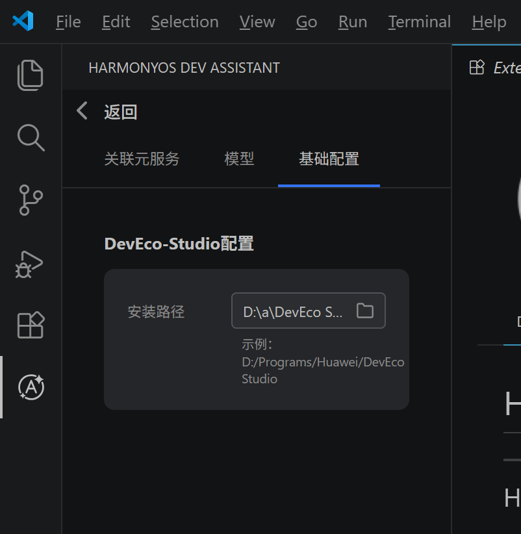Open the Edit menu

click(116, 22)
